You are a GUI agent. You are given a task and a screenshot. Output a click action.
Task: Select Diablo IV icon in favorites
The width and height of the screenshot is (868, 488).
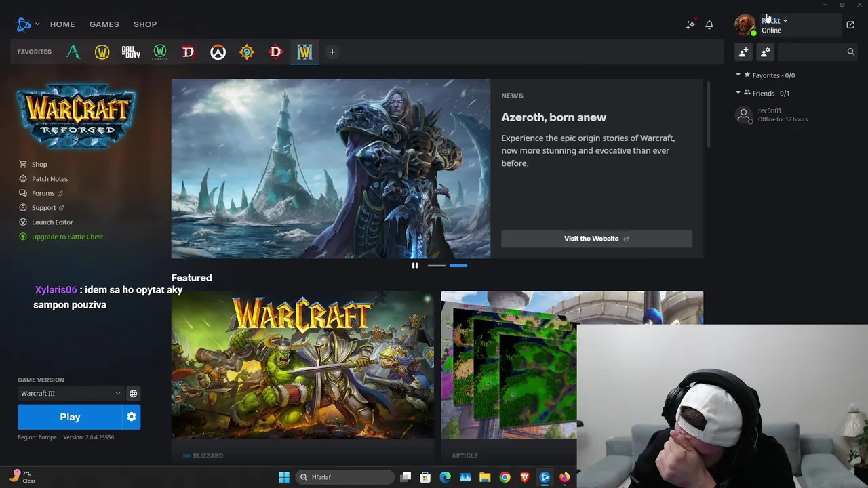(189, 52)
